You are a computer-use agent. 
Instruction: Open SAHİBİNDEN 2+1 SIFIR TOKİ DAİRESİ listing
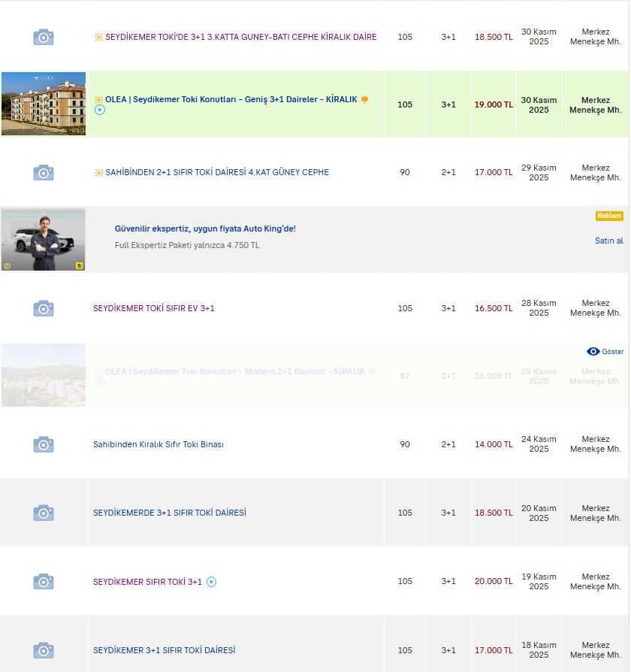tap(217, 172)
